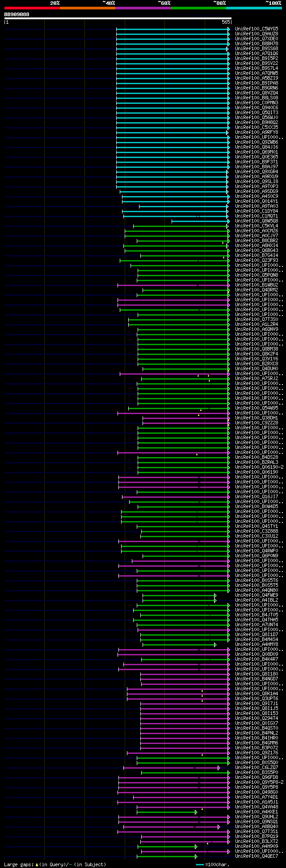This screenshot has height=868, width=286.
Task: Click the query end position 565
Action: pyautogui.click(x=226, y=22)
